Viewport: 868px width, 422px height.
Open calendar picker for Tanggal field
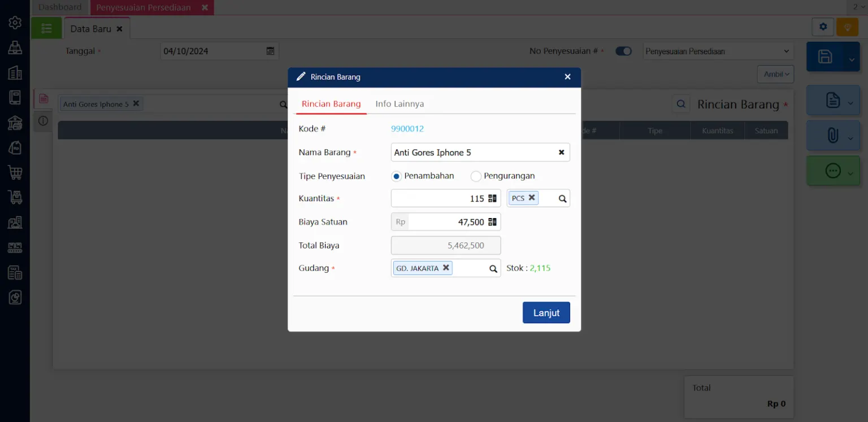(x=270, y=51)
